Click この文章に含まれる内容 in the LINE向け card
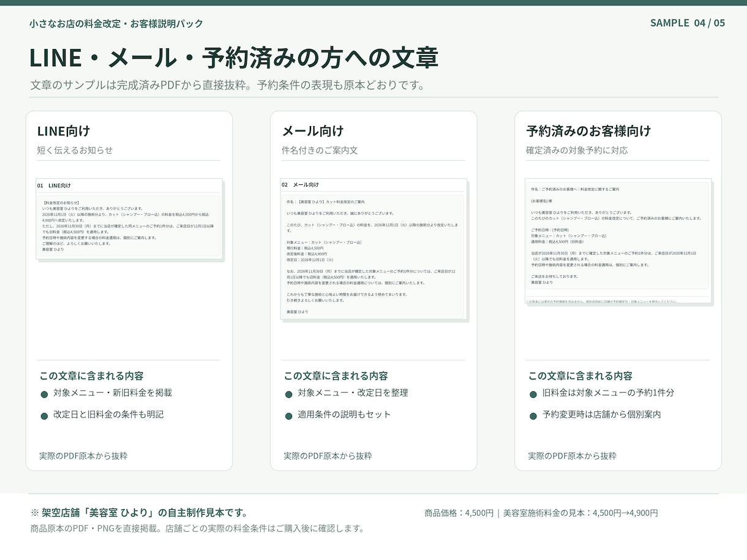The width and height of the screenshot is (747, 560). tap(91, 376)
